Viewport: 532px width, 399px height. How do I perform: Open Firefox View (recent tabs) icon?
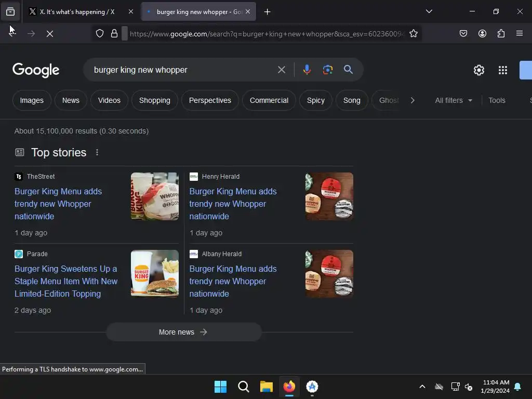[x=10, y=11]
